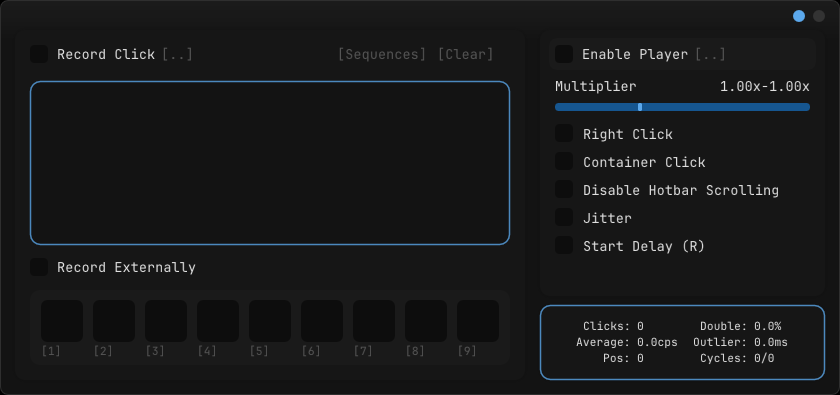Click the Pos: 0 statistic
The width and height of the screenshot is (840, 395).
click(x=624, y=358)
